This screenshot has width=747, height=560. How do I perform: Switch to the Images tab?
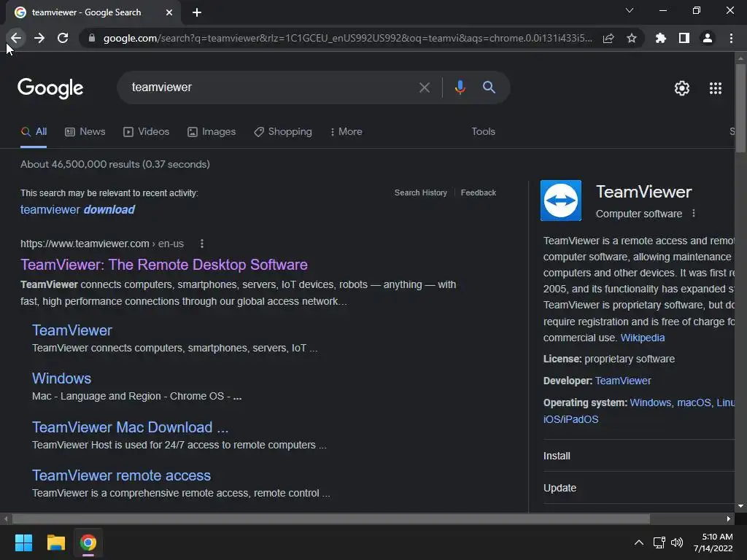212,132
